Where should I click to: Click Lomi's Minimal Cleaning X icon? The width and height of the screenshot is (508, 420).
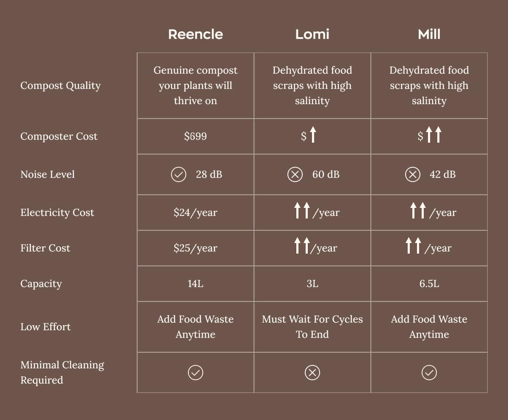[312, 373]
